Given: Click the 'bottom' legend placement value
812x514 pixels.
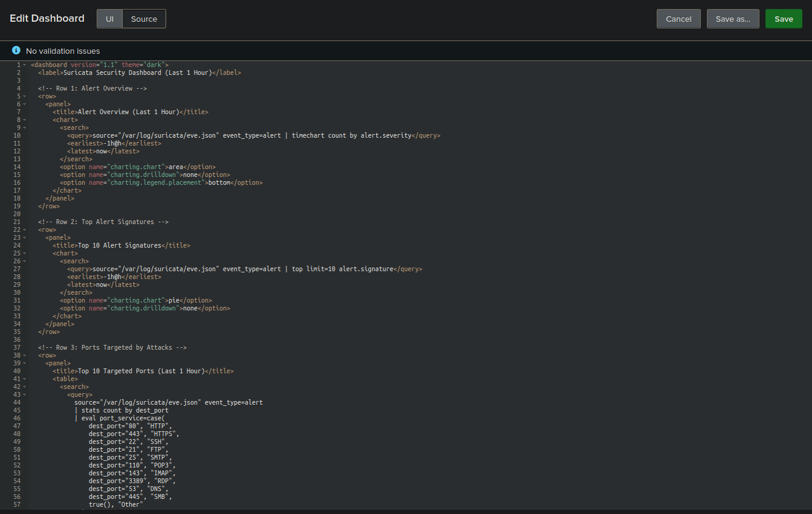Looking at the screenshot, I should (219, 182).
